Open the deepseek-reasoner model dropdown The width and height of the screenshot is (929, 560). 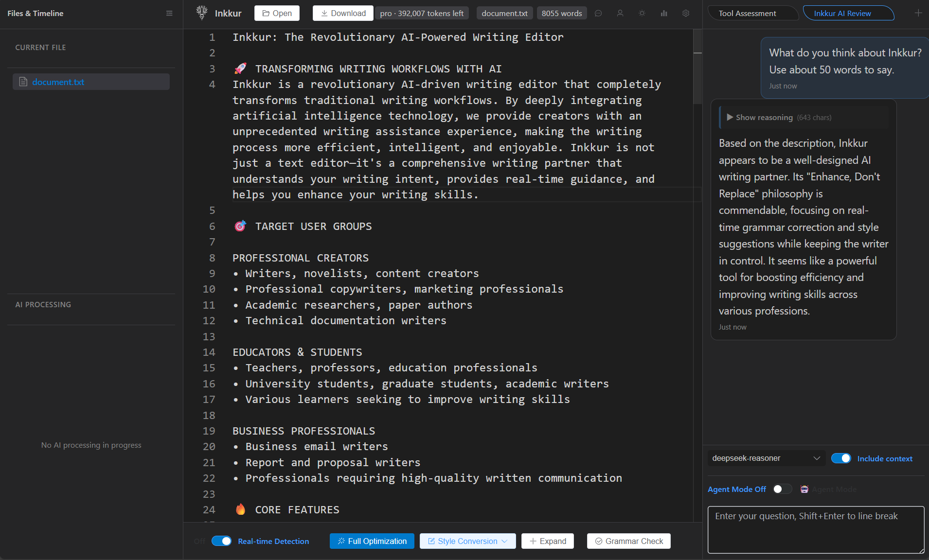tap(766, 458)
